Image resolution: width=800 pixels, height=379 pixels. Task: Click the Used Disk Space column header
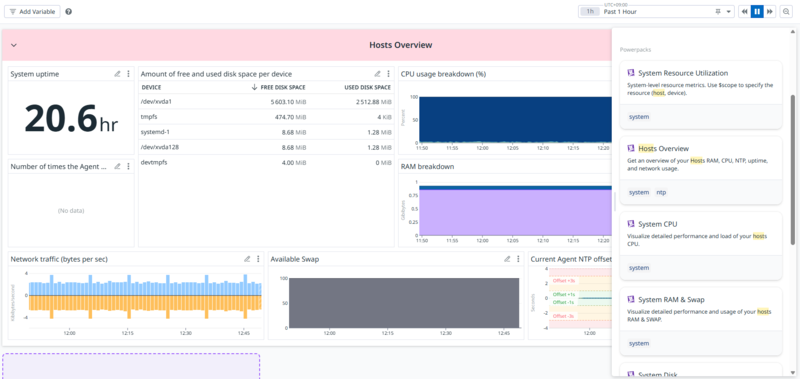click(367, 87)
